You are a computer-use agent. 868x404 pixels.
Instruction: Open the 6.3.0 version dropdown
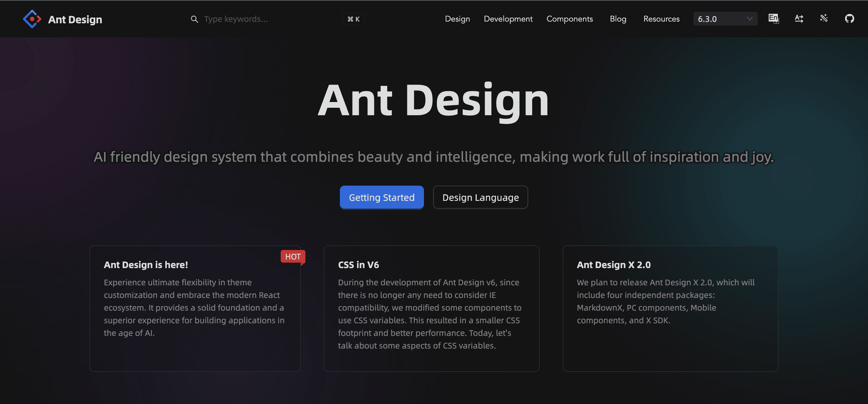pyautogui.click(x=721, y=19)
